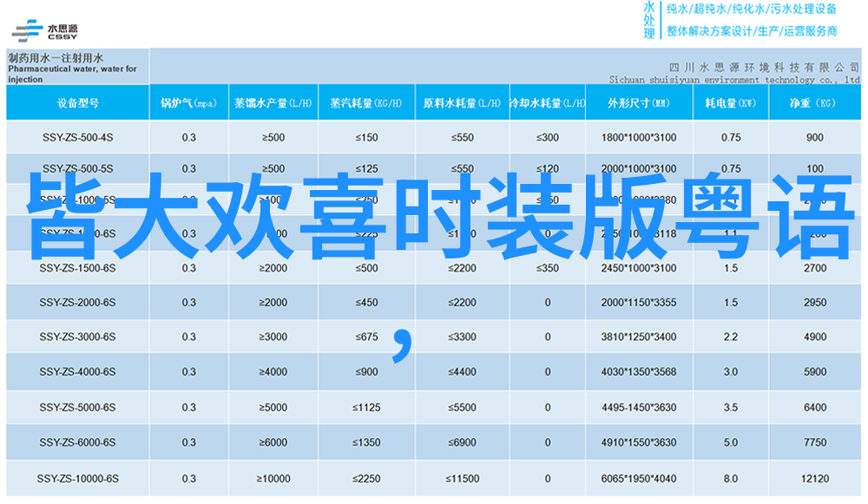The height and width of the screenshot is (504, 868).
Task: Click the 设备型号 column header
Action: tap(77, 103)
